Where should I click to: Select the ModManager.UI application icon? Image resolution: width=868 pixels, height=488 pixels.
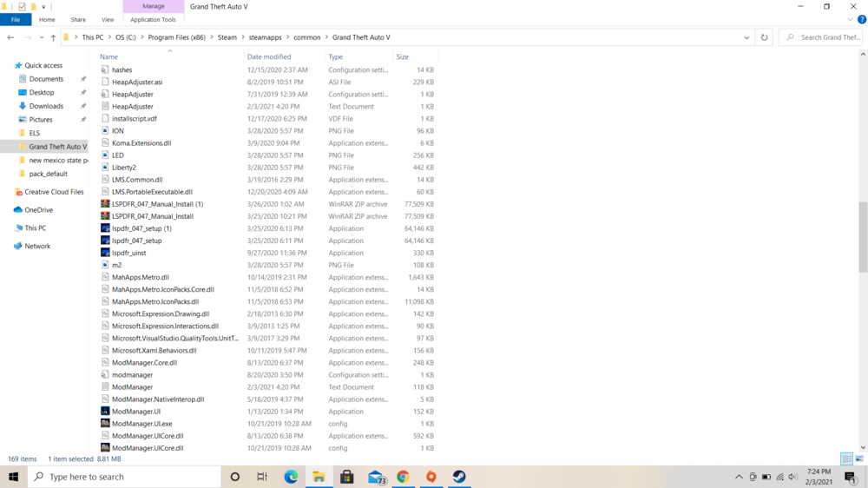(105, 412)
